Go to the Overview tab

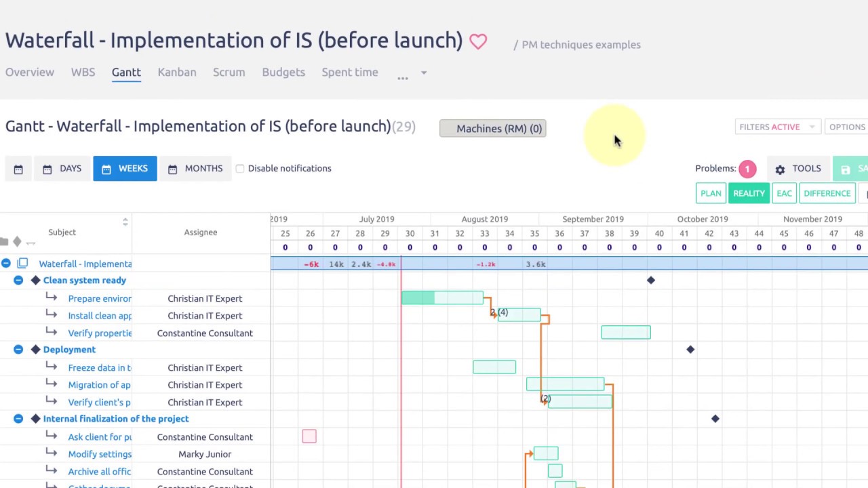pyautogui.click(x=30, y=73)
